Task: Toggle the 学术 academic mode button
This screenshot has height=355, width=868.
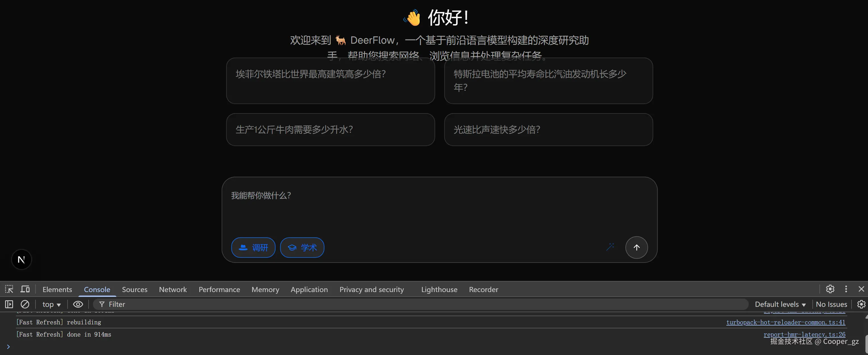Action: [x=302, y=247]
